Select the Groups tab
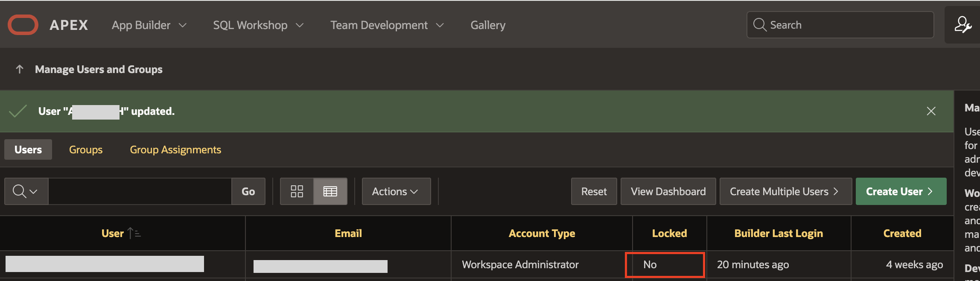Viewport: 980px width, 281px height. click(86, 149)
